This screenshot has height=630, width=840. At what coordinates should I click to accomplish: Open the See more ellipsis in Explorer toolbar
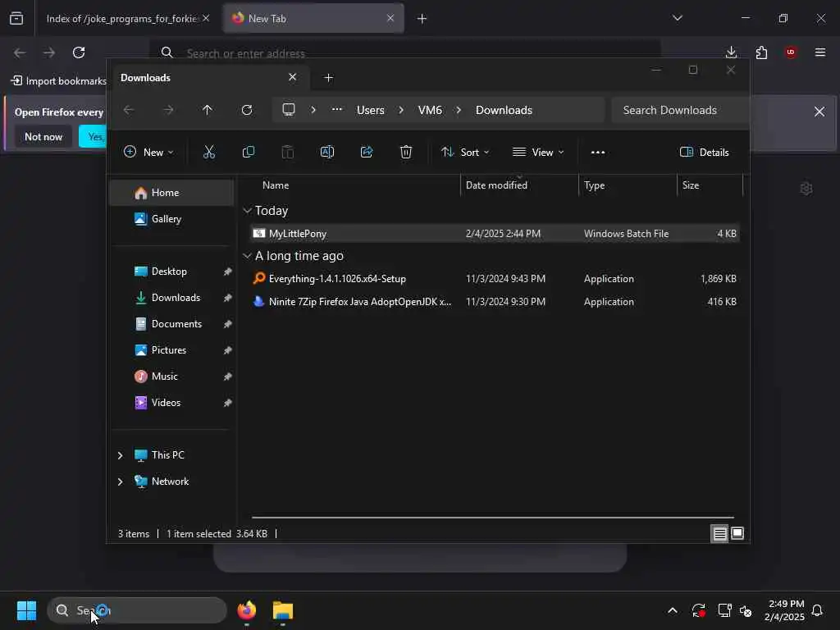click(598, 152)
